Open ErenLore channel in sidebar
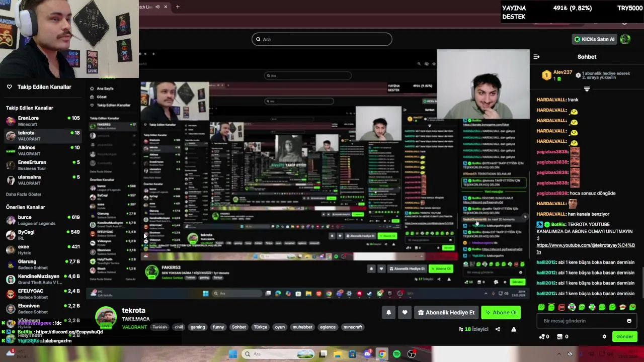Image resolution: width=644 pixels, height=362 pixels. coord(43,121)
